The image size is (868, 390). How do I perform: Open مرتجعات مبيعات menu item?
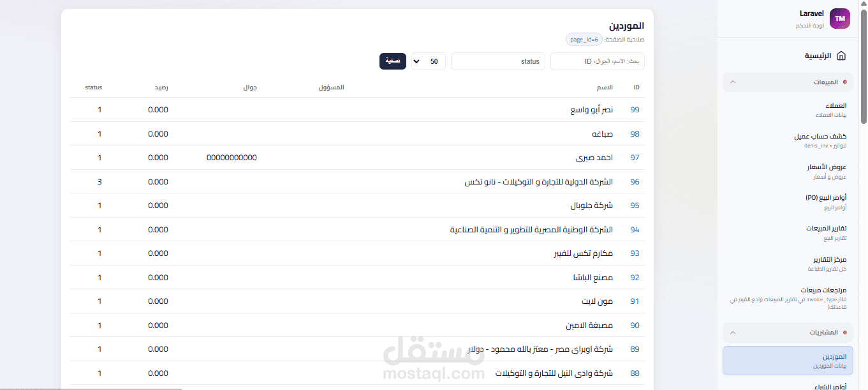tap(788, 298)
